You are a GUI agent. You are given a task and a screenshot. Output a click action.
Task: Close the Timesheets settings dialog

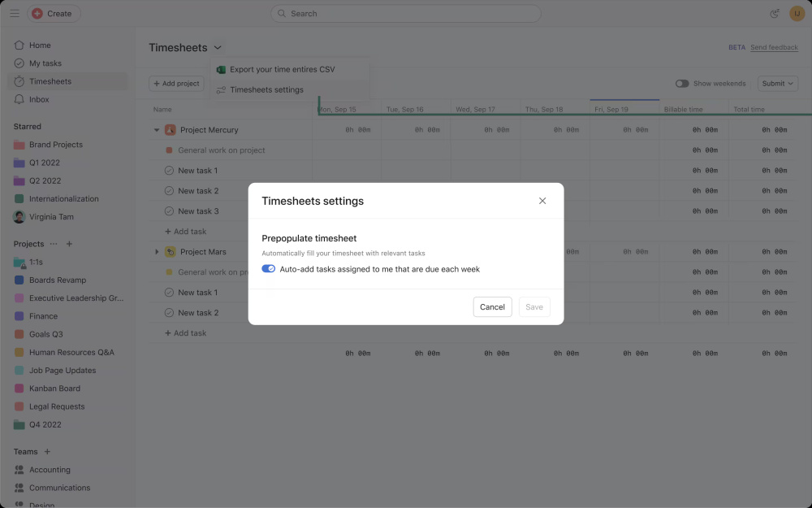pos(542,201)
